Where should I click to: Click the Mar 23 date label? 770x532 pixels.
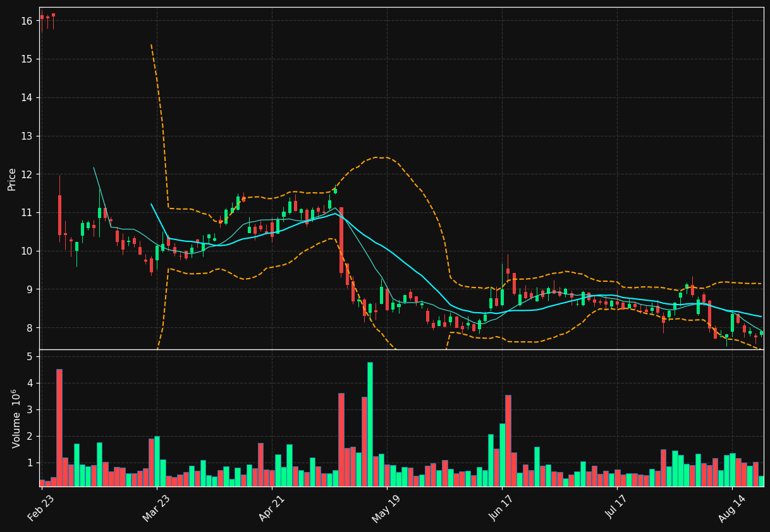[156, 509]
